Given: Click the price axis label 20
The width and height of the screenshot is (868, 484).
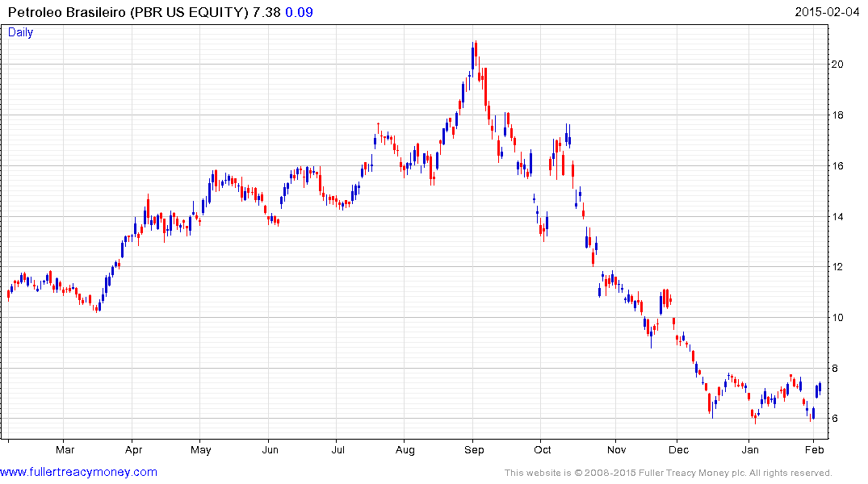Looking at the screenshot, I should (x=837, y=65).
